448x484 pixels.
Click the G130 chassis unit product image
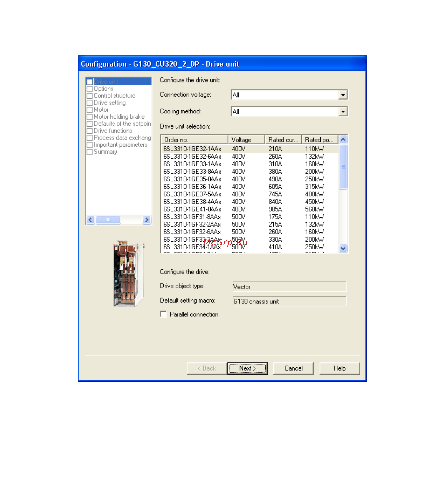(129, 274)
